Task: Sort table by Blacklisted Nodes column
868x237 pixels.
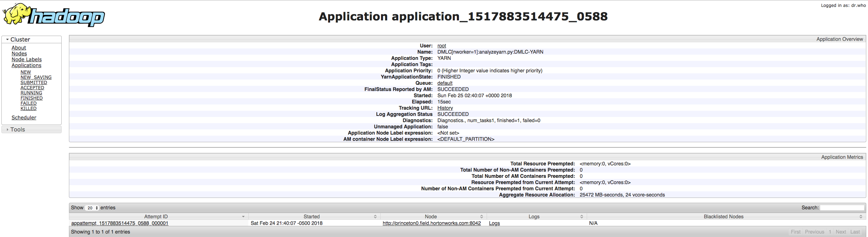Action: (723, 217)
